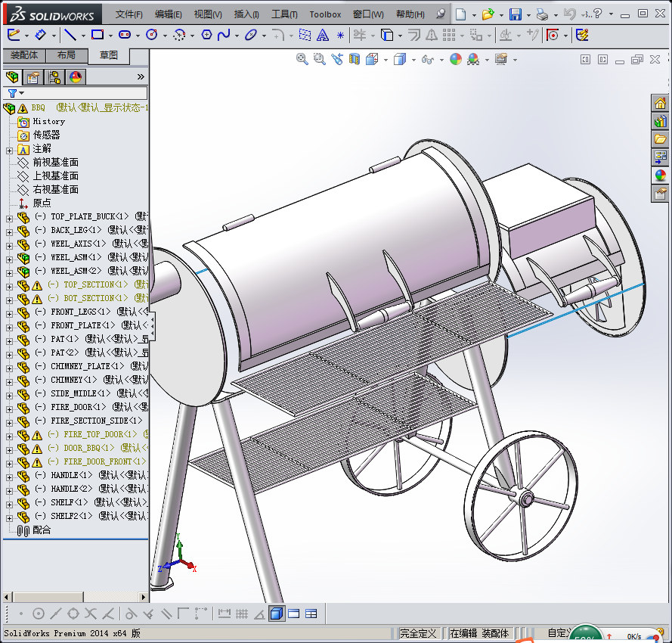Open File Explorer folder in task pane

pyautogui.click(x=660, y=139)
